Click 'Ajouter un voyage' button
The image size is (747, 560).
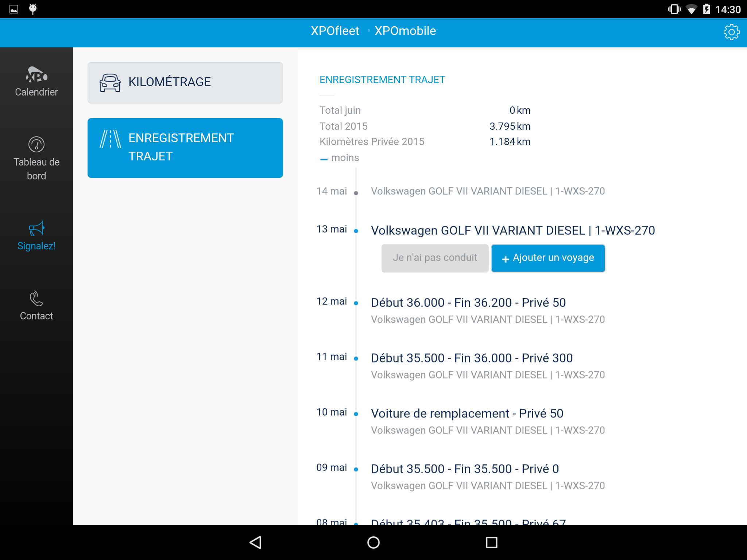click(548, 258)
